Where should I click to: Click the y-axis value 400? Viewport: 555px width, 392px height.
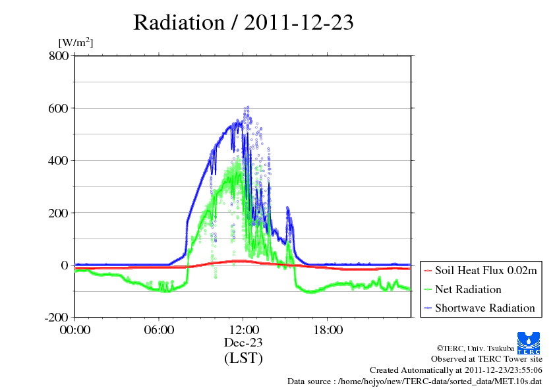(58, 161)
